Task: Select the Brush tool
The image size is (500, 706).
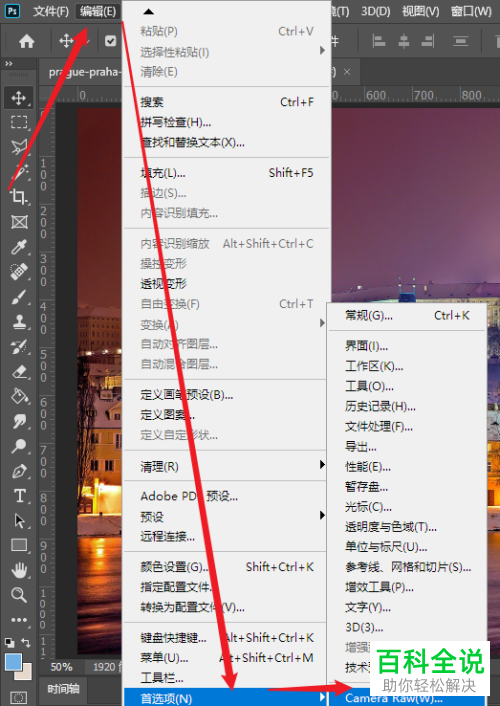Action: click(18, 296)
